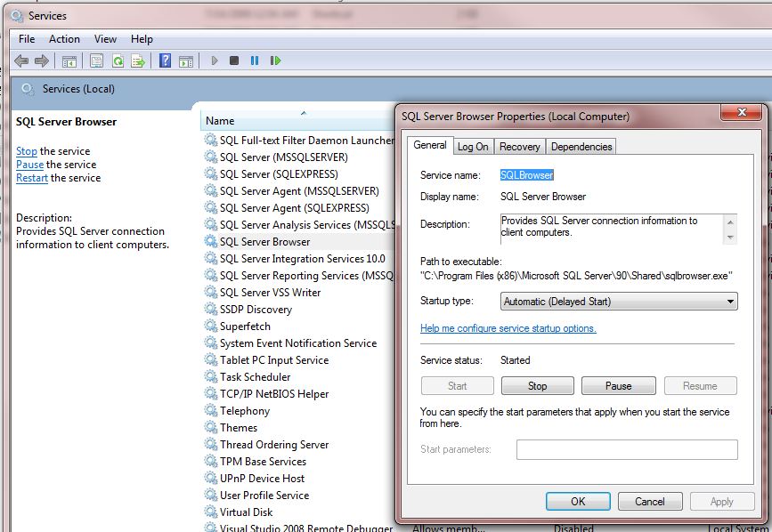
Task: Click gear icon beside SQL Server Browser
Action: tap(211, 241)
